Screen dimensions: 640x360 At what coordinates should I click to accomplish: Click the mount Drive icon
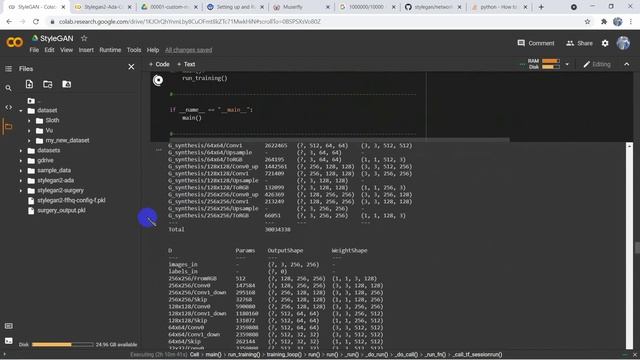pos(67,84)
